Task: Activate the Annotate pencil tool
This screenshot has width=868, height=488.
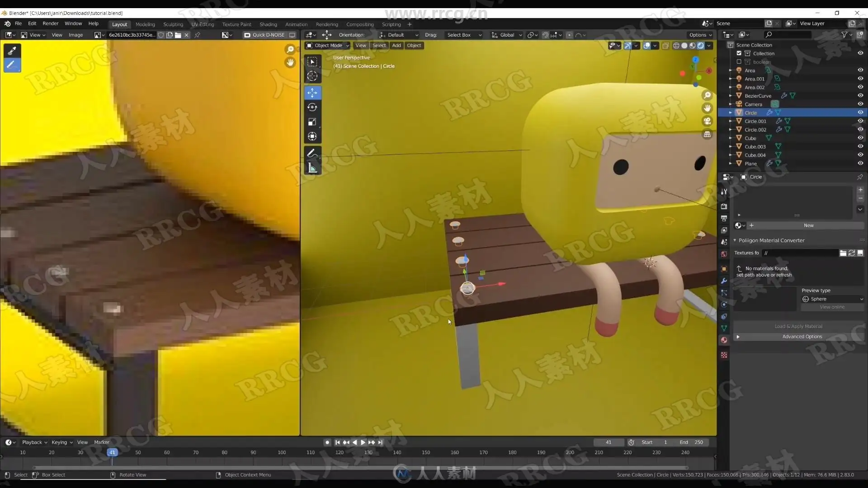Action: (x=312, y=154)
